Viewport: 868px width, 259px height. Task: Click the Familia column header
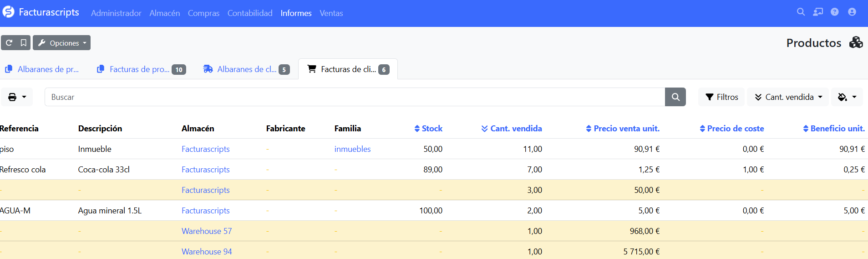[348, 129]
